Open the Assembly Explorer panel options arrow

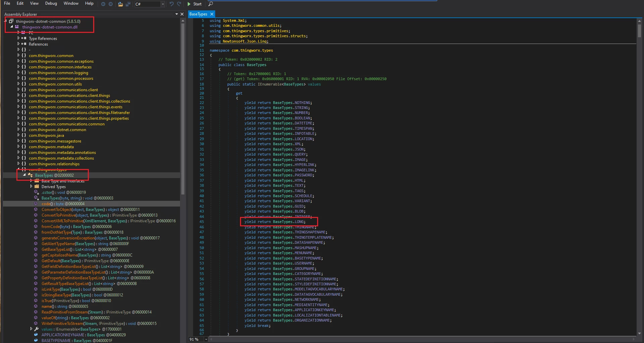[177, 14]
